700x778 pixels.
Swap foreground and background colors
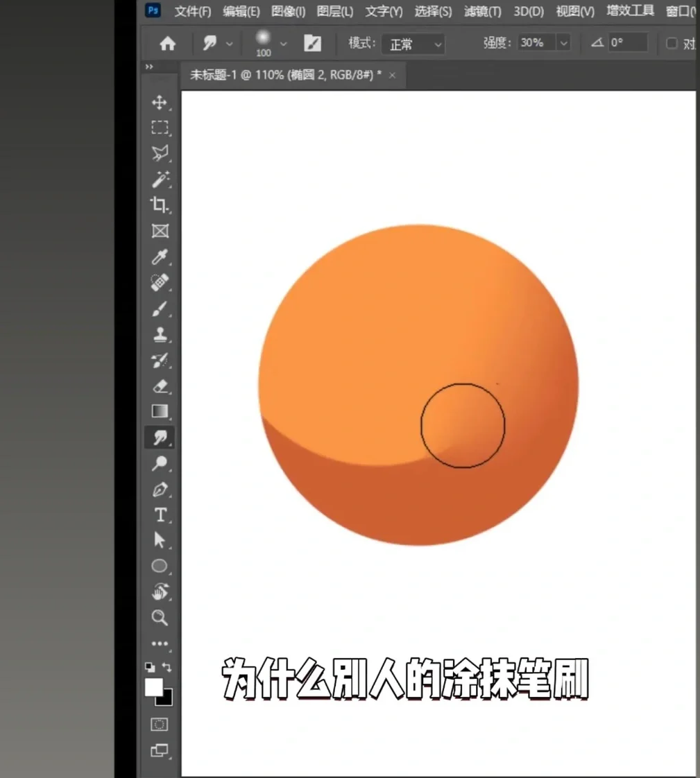[x=167, y=667]
